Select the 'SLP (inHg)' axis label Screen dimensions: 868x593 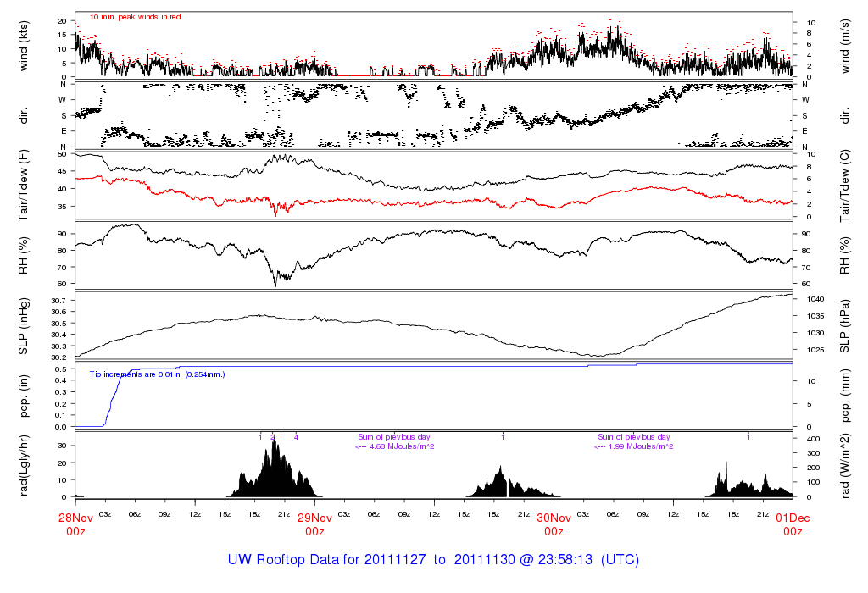(23, 326)
